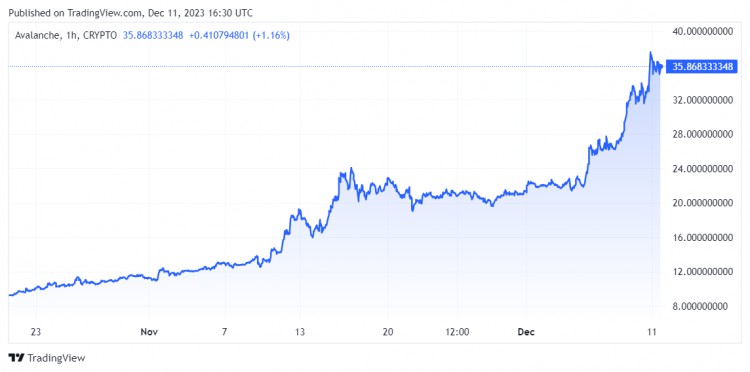This screenshot has width=750, height=372.
Task: Click the CRYPTO exchange label
Action: click(x=98, y=35)
